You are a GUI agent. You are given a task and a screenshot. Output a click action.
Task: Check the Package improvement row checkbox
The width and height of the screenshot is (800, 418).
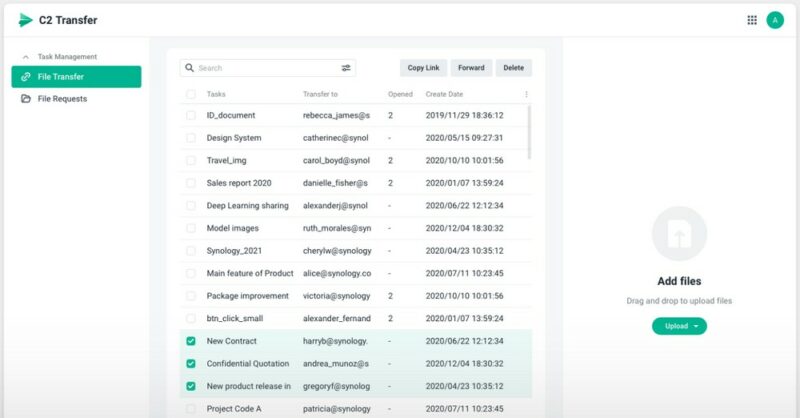pos(191,296)
